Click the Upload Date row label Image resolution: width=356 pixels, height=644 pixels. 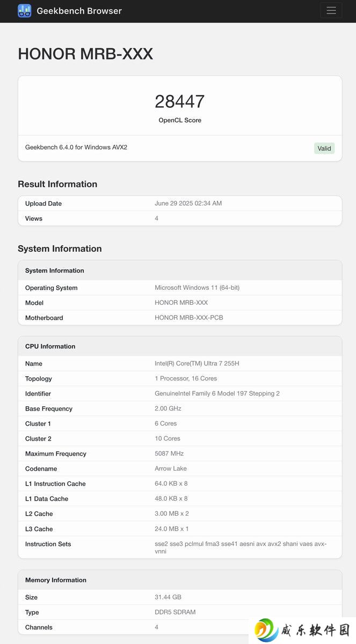(43, 203)
